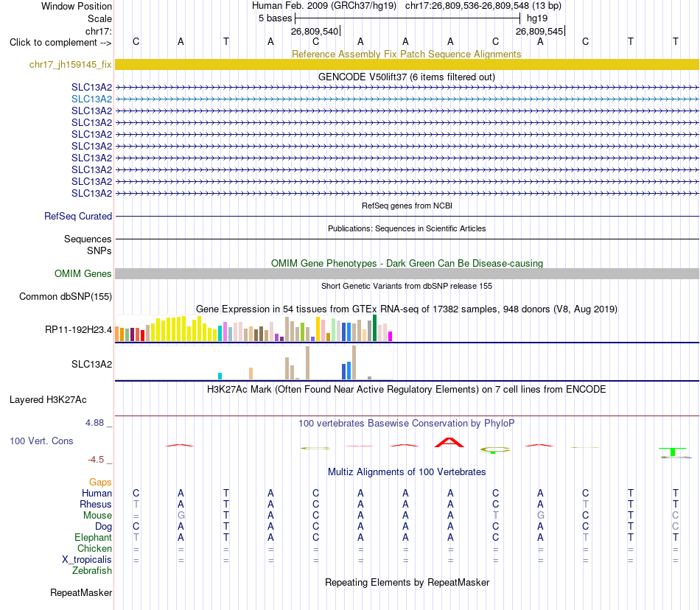Viewport: 700px width, 610px height.
Task: Open 'Multiz Alignments of 100 Vertebrates' title
Action: 406,471
